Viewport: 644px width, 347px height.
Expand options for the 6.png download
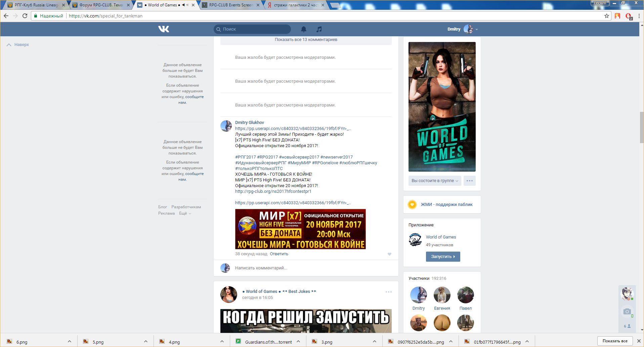[70, 342]
